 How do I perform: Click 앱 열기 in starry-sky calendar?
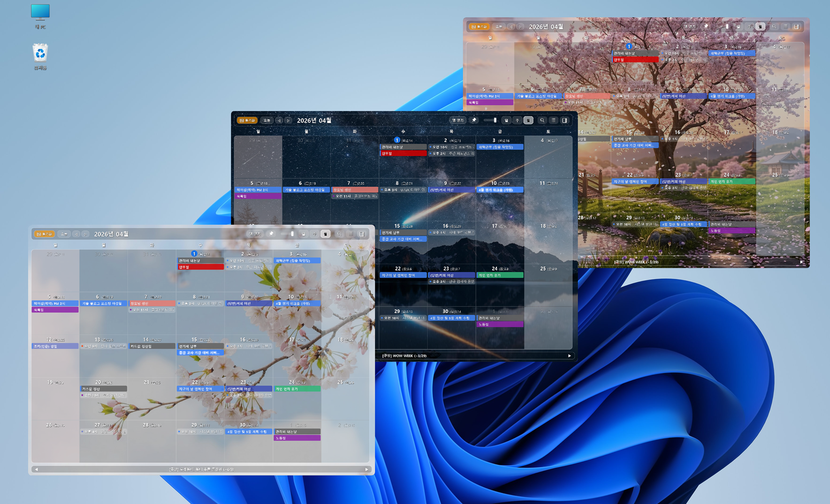(x=457, y=120)
